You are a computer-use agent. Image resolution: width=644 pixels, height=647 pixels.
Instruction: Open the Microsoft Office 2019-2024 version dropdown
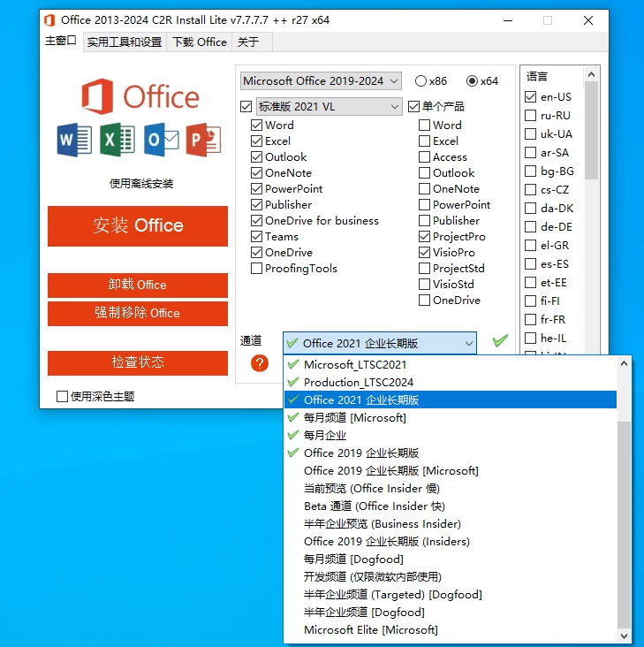[x=321, y=81]
